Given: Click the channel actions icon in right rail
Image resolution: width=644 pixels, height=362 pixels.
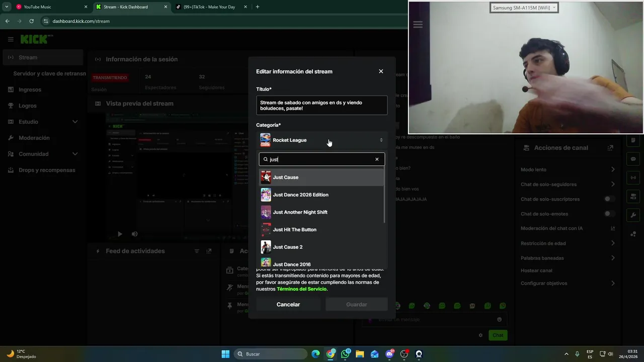Looking at the screenshot, I should click(633, 196).
